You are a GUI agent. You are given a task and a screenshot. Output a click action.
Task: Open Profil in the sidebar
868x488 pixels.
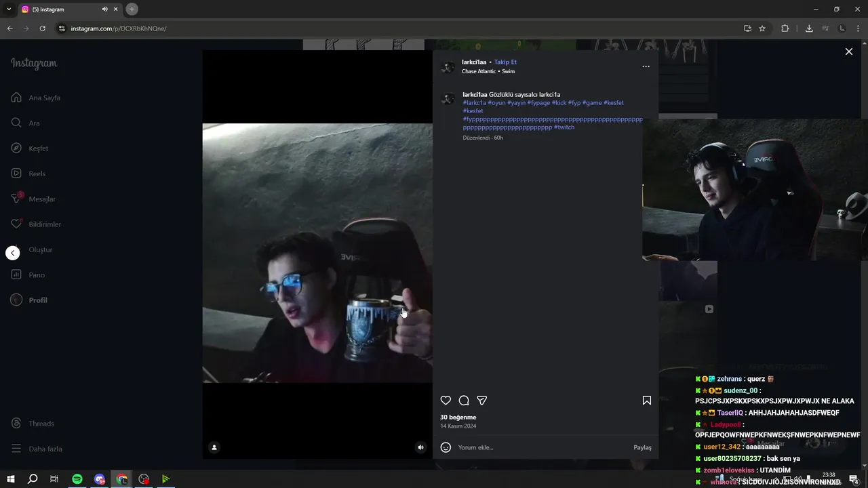tap(29, 300)
